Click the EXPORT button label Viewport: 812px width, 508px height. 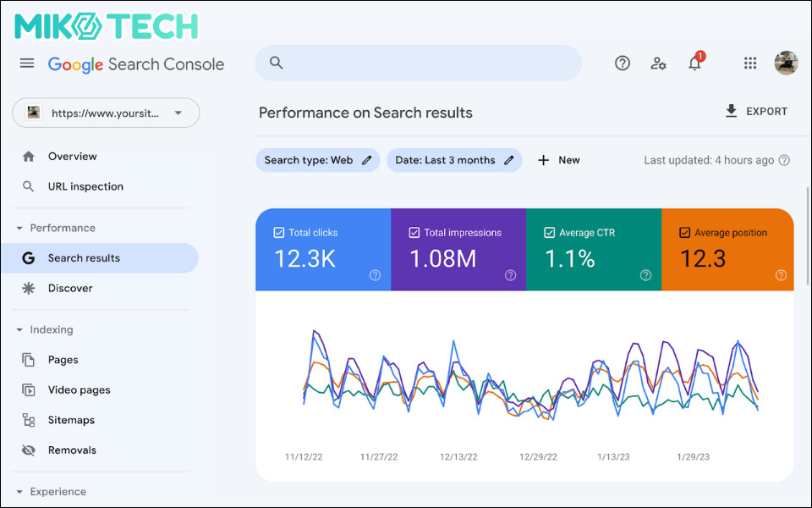pyautogui.click(x=766, y=112)
